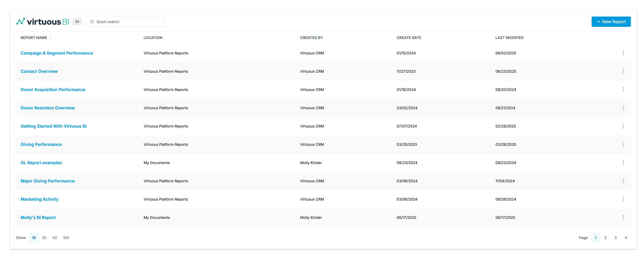Image resolution: width=644 pixels, height=255 pixels.
Task: Open more options for Donor Acquisition Performance
Action: click(x=623, y=90)
